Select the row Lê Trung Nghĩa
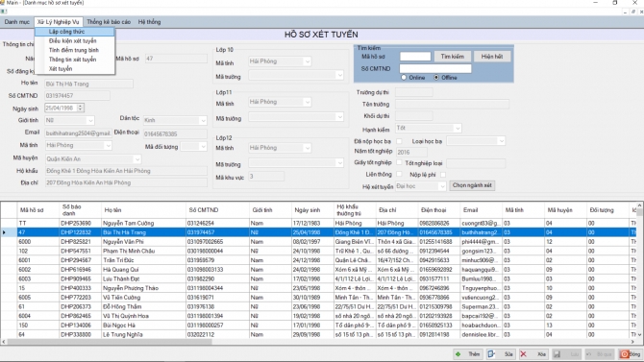This screenshot has width=644, height=362. pyautogui.click(x=318, y=334)
